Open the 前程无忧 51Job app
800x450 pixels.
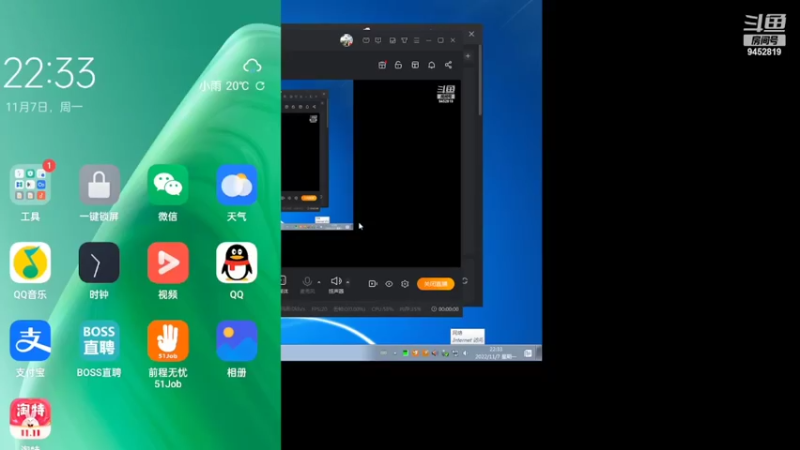[168, 341]
